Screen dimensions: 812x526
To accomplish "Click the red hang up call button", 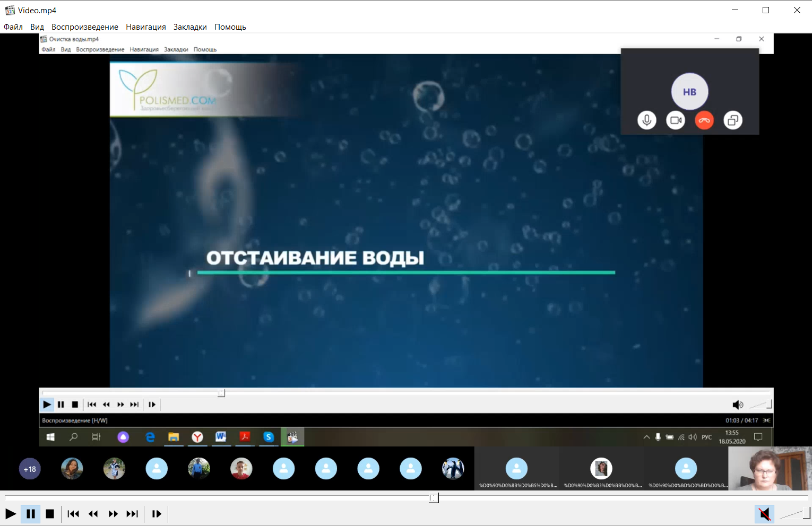I will [x=704, y=120].
